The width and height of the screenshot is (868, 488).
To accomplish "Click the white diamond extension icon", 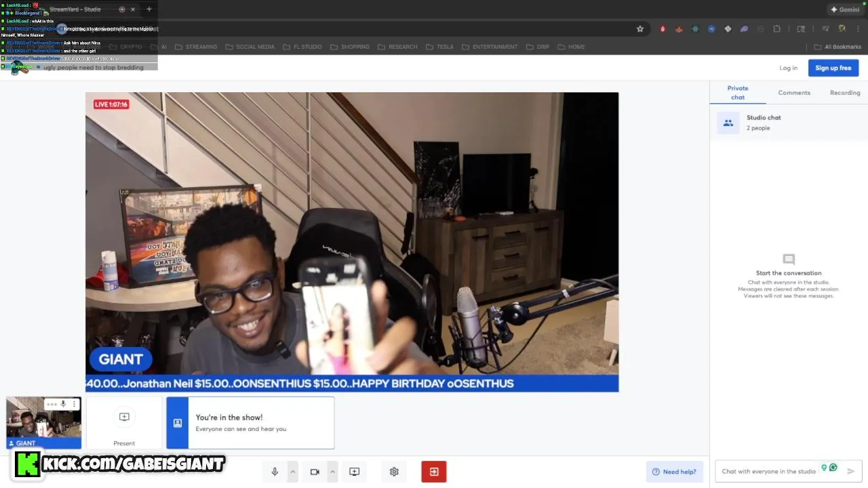I will (728, 29).
